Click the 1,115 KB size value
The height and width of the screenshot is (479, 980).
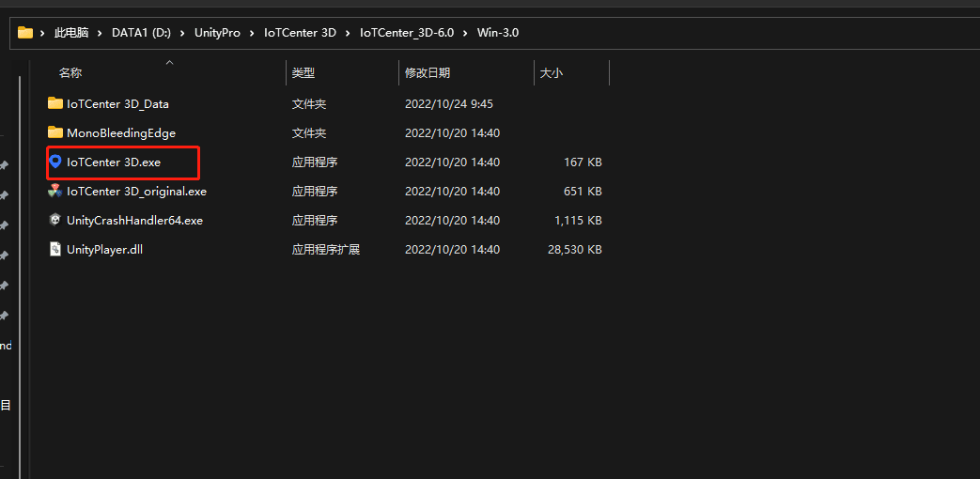coord(578,221)
